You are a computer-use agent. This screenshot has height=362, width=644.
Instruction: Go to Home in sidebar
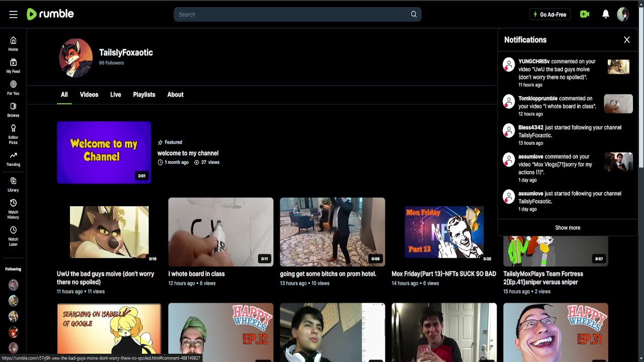(13, 44)
